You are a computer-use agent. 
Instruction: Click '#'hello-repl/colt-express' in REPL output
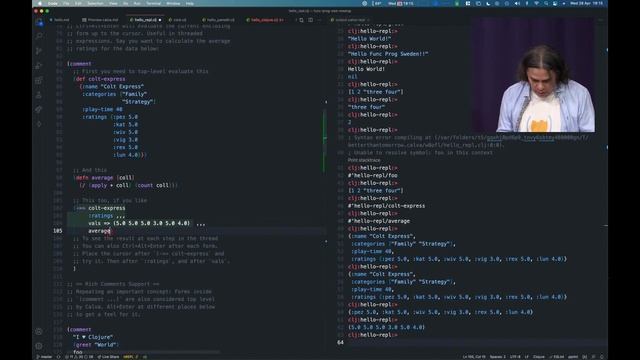[x=386, y=206]
